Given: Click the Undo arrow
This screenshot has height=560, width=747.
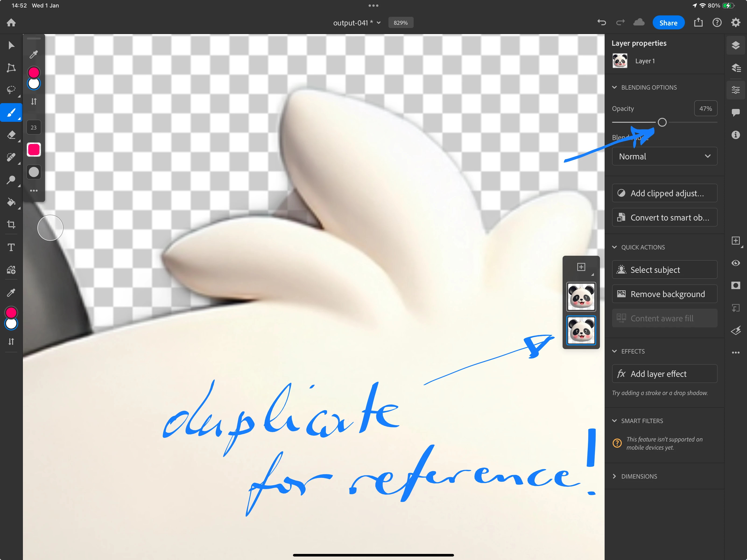Looking at the screenshot, I should click(x=601, y=23).
